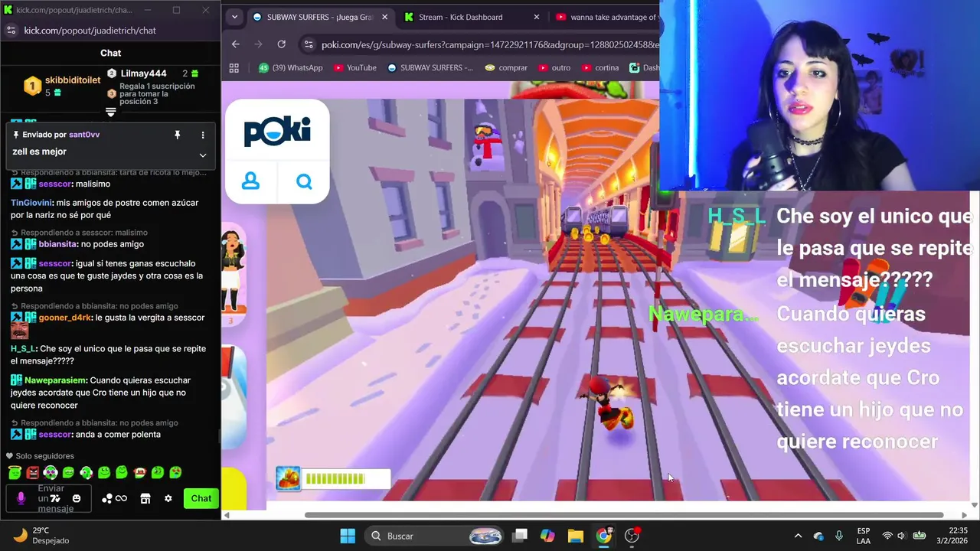Click the ESP LAA language indicator
Image resolution: width=980 pixels, height=551 pixels.
click(864, 536)
